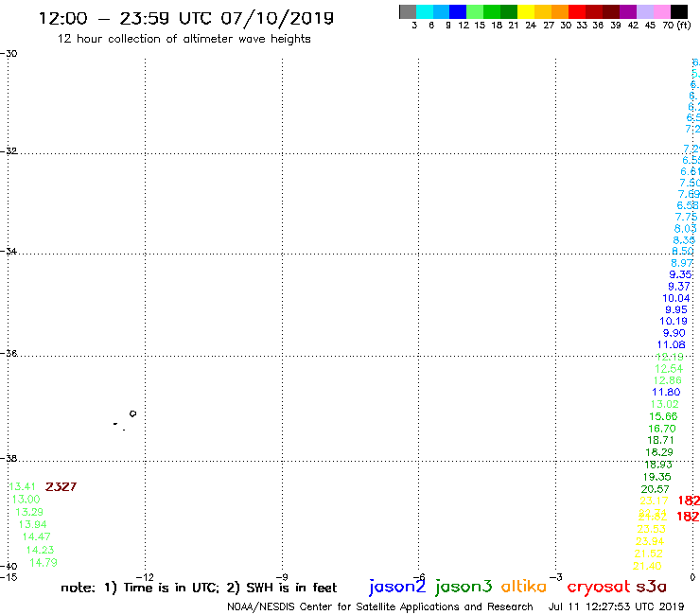Click the wave height value 14.23
The width and height of the screenshot is (700, 615).
(40, 550)
